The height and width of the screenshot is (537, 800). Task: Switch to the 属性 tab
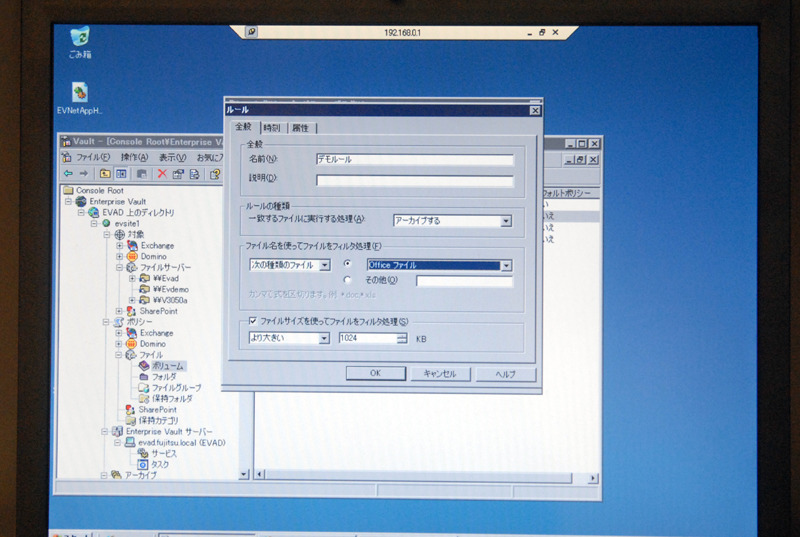[x=302, y=128]
